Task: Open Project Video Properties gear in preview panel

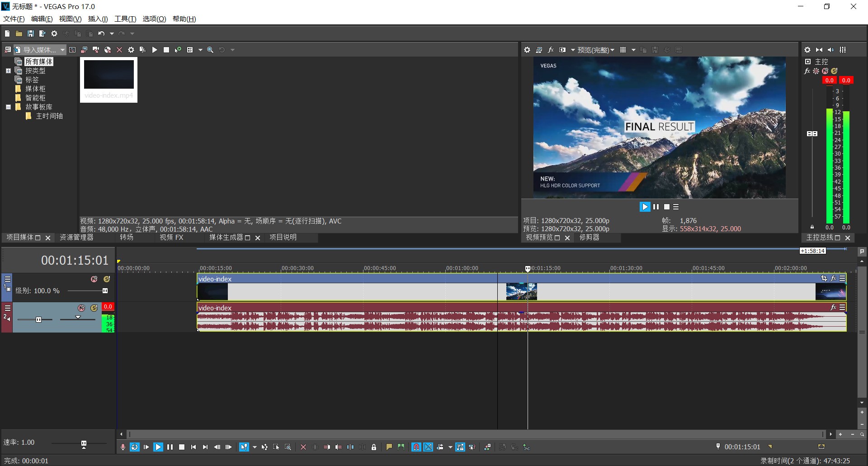Action: (527, 50)
